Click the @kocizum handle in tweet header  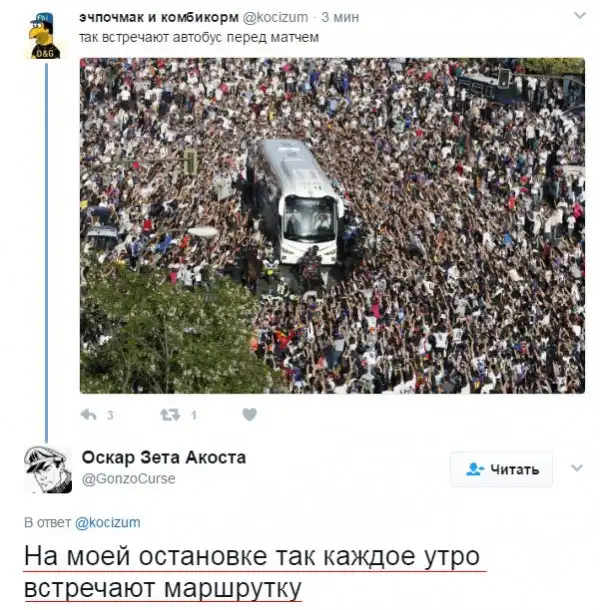click(x=275, y=18)
